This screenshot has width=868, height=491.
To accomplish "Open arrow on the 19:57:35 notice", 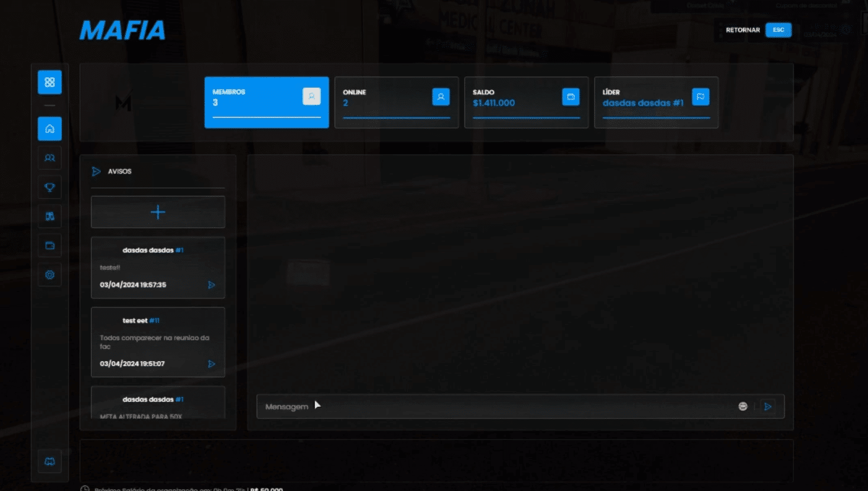I will [x=212, y=285].
